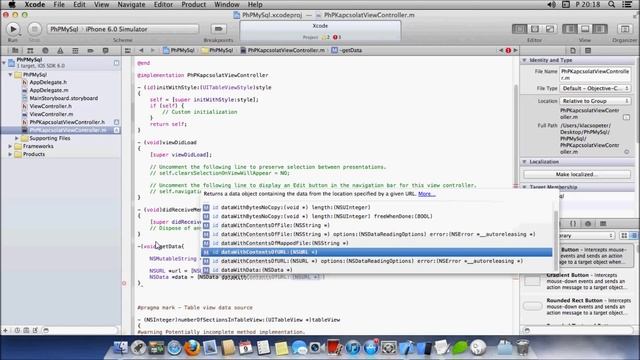Show the Object library tab
This screenshot has height=360, width=640.
588,224
